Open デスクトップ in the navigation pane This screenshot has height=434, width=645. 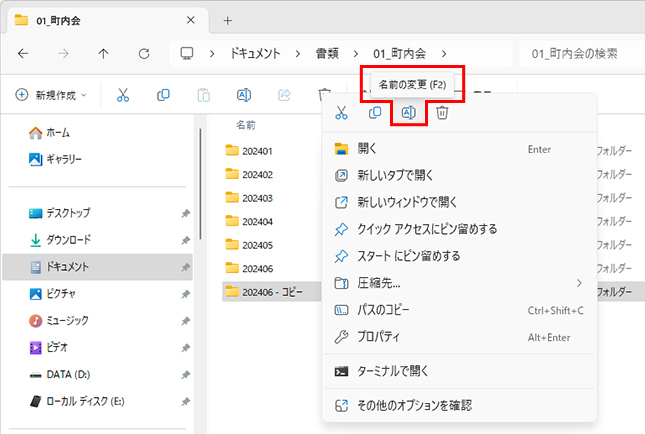[97, 213]
